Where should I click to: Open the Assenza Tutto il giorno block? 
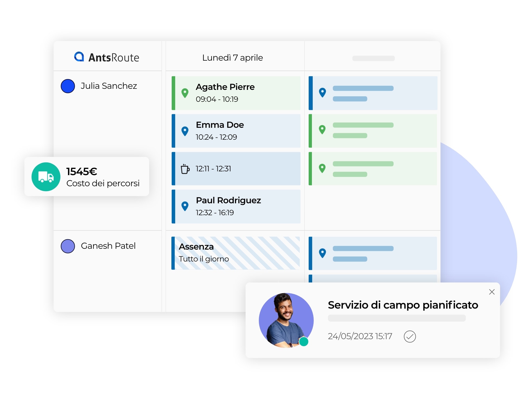[236, 253]
